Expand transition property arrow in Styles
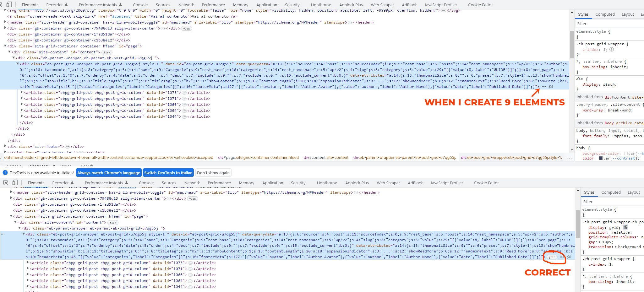Image resolution: width=644 pixels, height=292 pixels. click(x=615, y=247)
